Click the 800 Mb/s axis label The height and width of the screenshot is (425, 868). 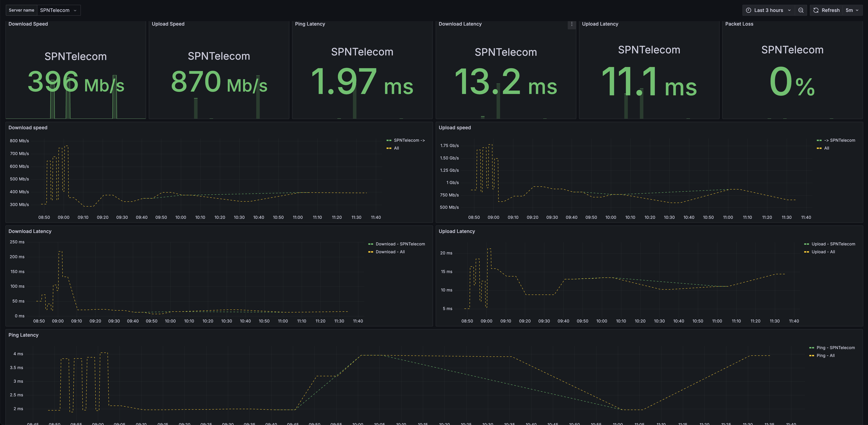point(19,141)
